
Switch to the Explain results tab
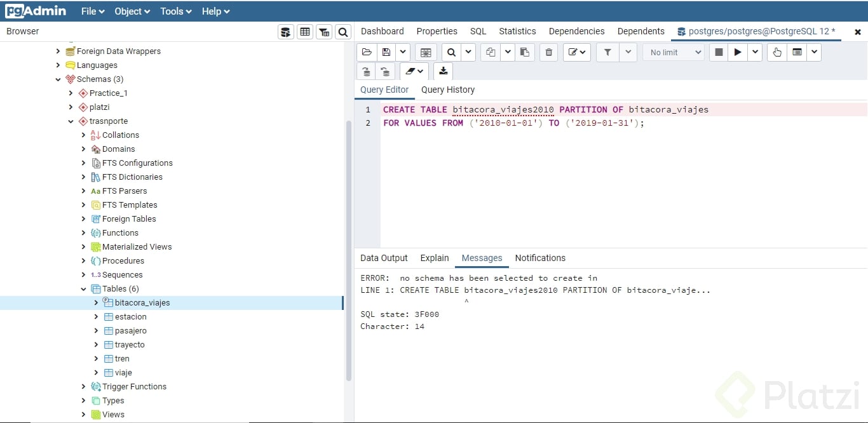point(435,258)
